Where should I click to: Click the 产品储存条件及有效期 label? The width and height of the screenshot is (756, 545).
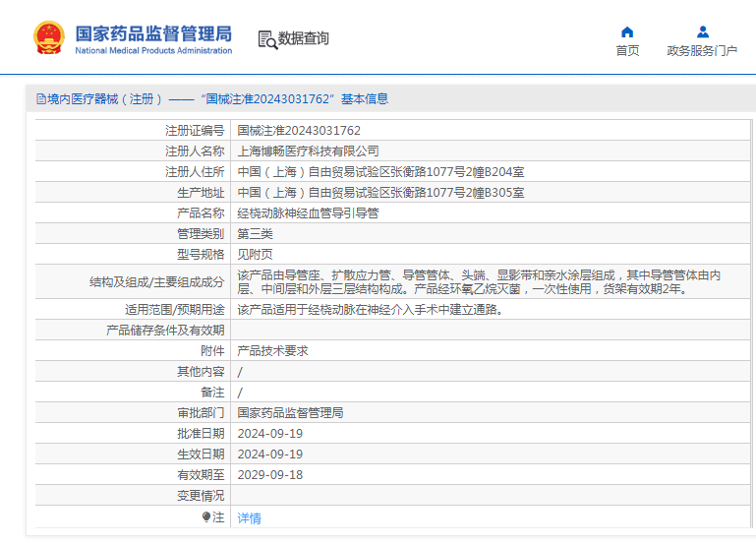click(x=165, y=331)
